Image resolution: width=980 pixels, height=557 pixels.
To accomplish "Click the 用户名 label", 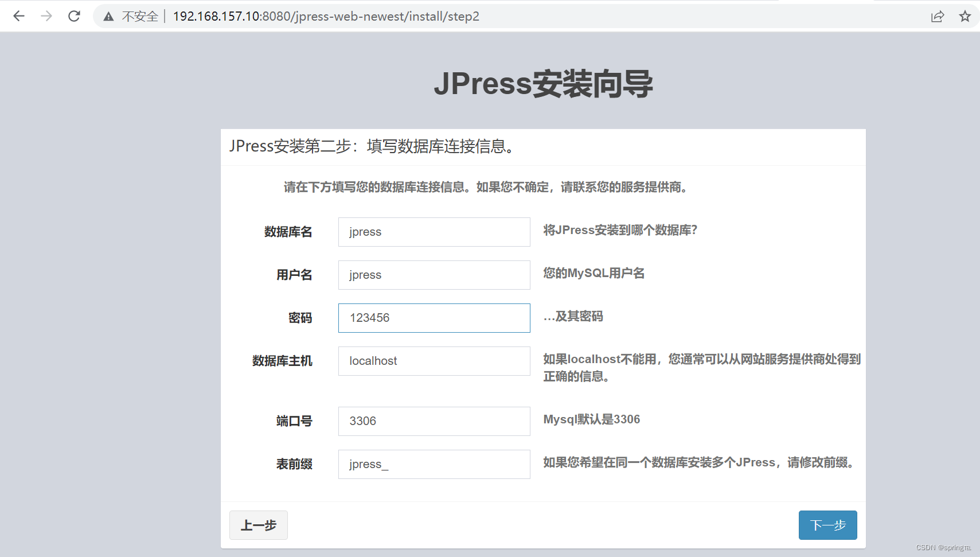I will click(x=294, y=275).
